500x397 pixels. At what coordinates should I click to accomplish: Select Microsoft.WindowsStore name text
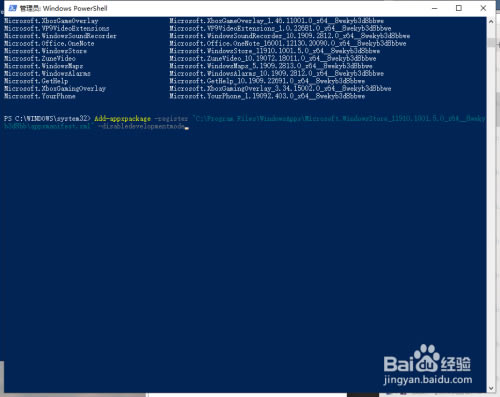click(45, 51)
